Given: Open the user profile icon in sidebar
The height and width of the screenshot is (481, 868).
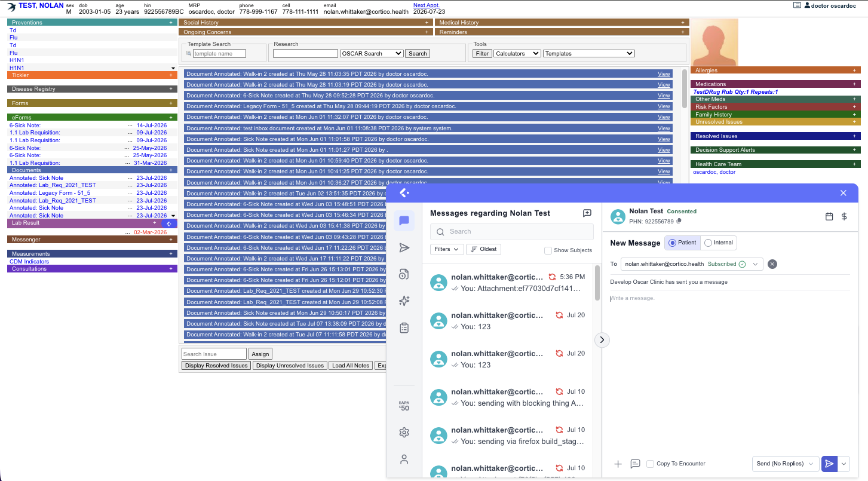Looking at the screenshot, I should [404, 459].
